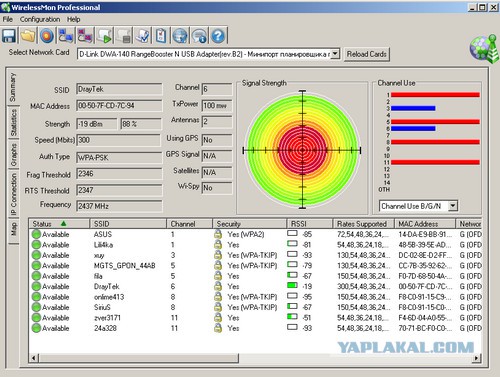Click the blue channel 6 usage bar
The width and height of the screenshot is (500, 377).
413,129
